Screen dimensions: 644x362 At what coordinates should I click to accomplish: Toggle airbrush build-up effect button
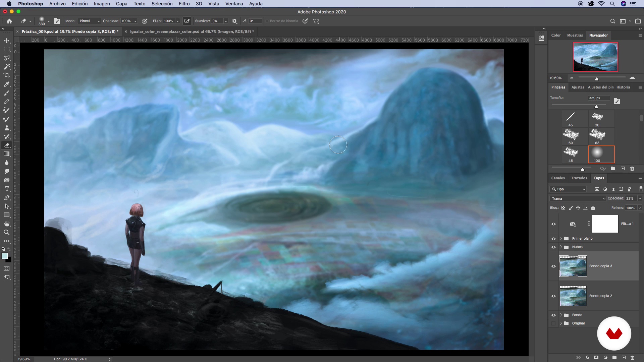[x=187, y=21]
